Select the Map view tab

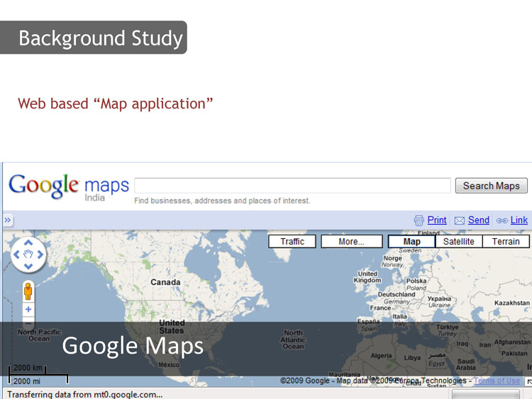point(411,242)
